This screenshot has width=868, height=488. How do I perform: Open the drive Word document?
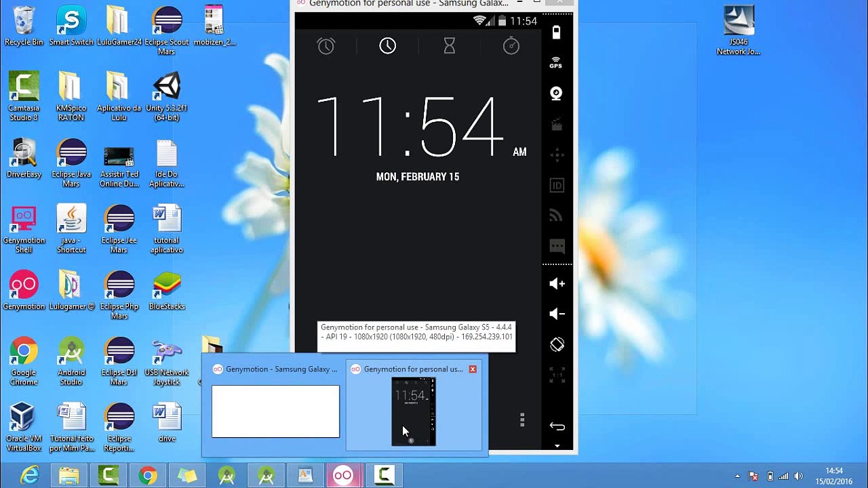pos(166,423)
